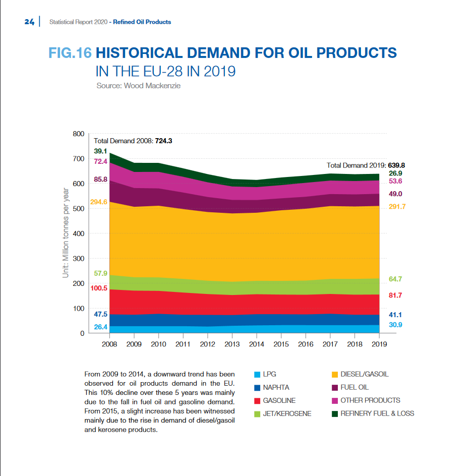Click the DIESEL/GASOIL yellow legend swatch
The width and height of the screenshot is (476, 476).
(x=334, y=375)
